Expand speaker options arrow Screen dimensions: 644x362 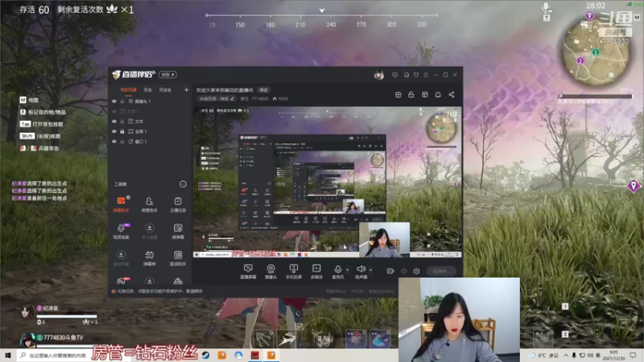point(370,269)
